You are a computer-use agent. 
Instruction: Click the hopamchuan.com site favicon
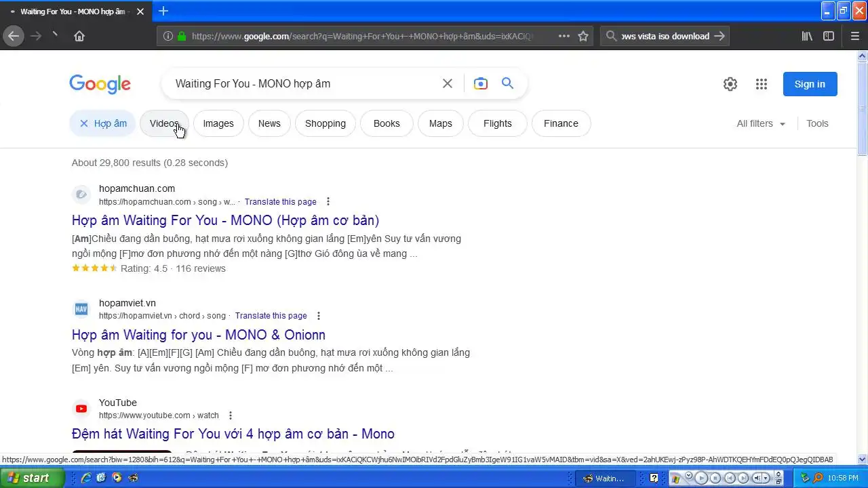pyautogui.click(x=81, y=195)
